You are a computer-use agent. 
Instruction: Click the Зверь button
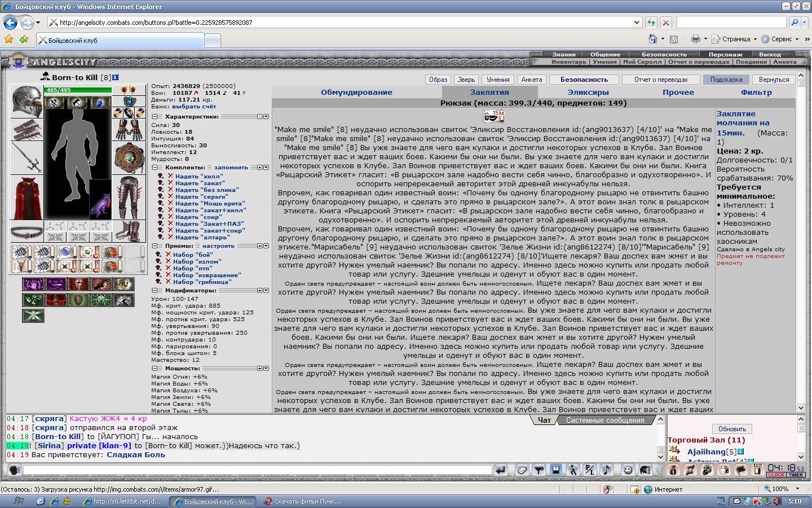[466, 80]
